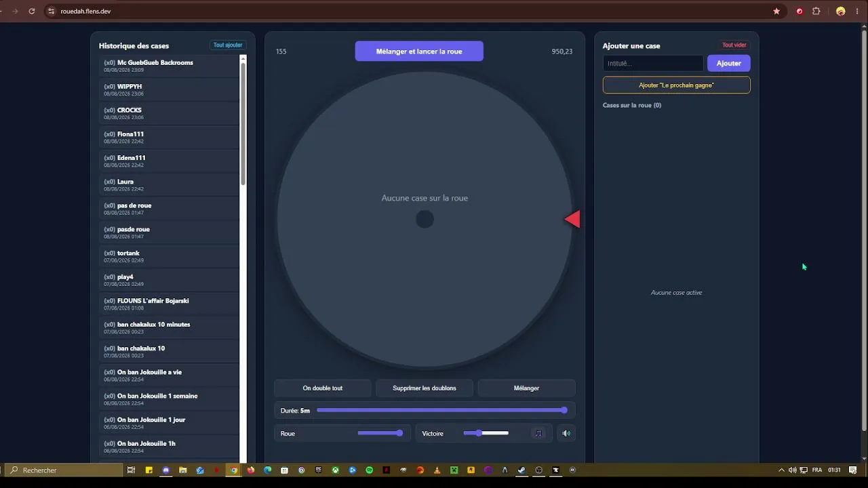Adjust the 'Roue' volume slider
This screenshot has height=488, width=868.
(380, 433)
